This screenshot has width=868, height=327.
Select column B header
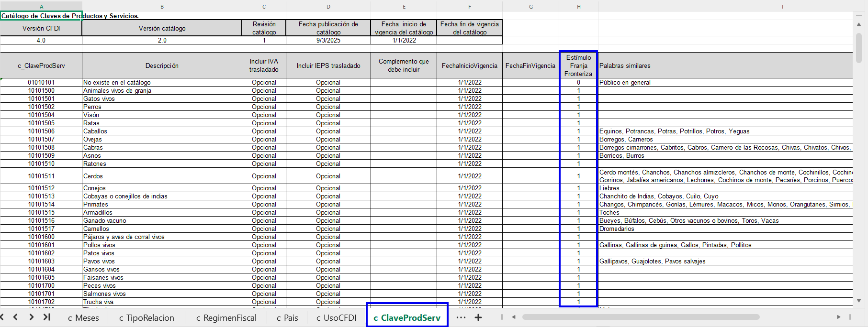click(162, 7)
